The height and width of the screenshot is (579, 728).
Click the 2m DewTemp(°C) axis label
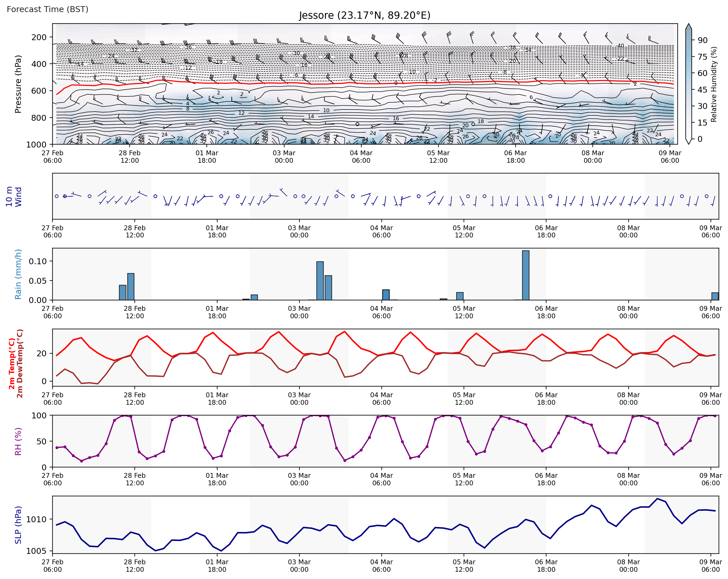[x=20, y=364]
